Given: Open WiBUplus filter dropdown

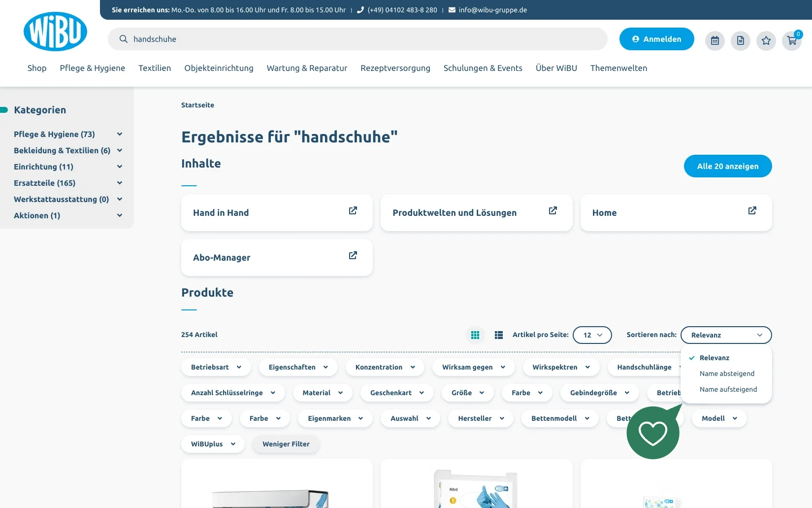Looking at the screenshot, I should (213, 444).
